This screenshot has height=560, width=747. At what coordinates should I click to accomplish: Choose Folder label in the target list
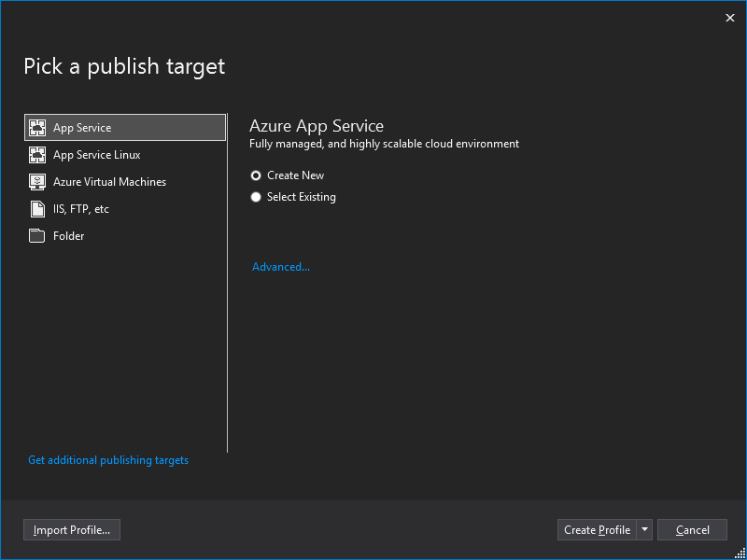pos(68,236)
